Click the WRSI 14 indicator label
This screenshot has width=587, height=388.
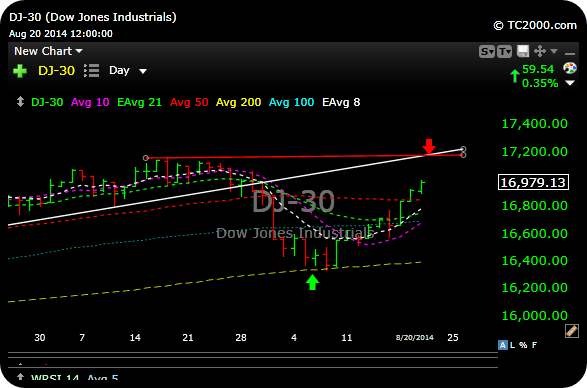click(x=55, y=377)
